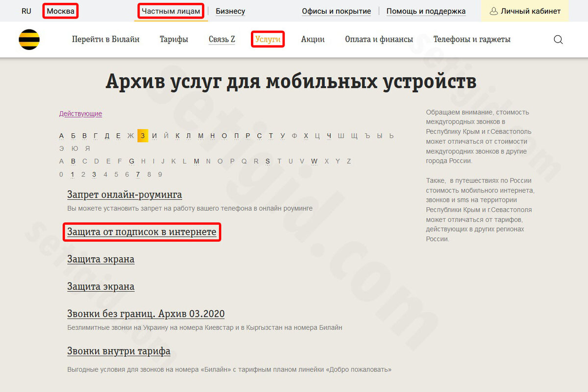Open the Услуги menu item
The width and height of the screenshot is (588, 392).
[x=268, y=39]
